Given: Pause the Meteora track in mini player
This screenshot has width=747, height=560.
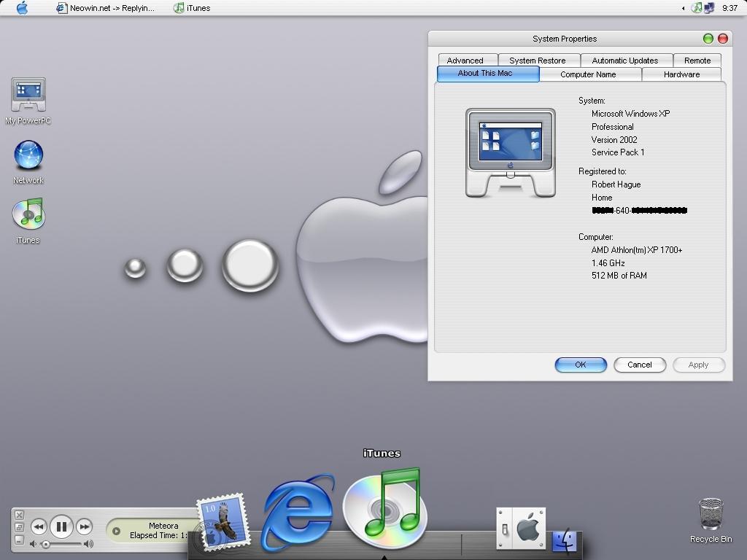Looking at the screenshot, I should coord(61,526).
